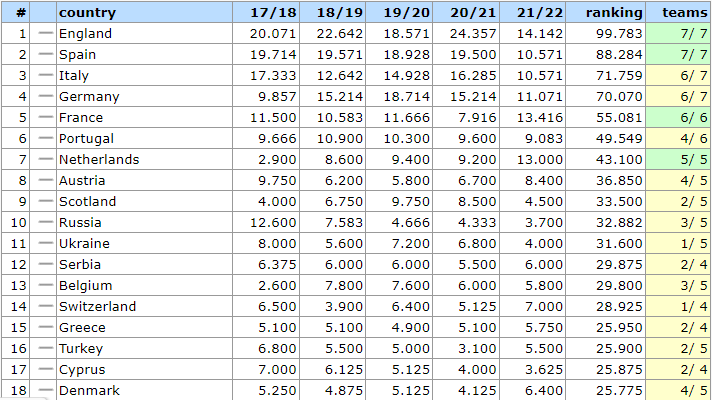Click the unchanged-position dash icon beside Russia
Viewport: 712px width, 400px height.
pos(45,222)
